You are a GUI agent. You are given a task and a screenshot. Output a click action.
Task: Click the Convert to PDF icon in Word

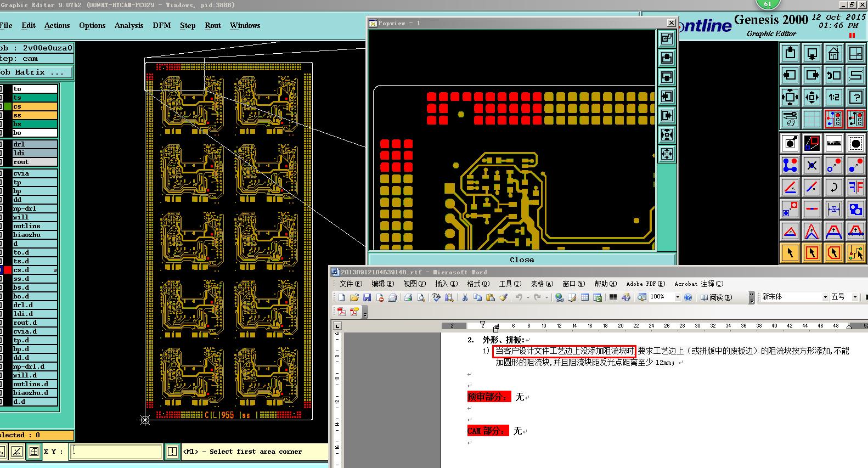pyautogui.click(x=341, y=312)
